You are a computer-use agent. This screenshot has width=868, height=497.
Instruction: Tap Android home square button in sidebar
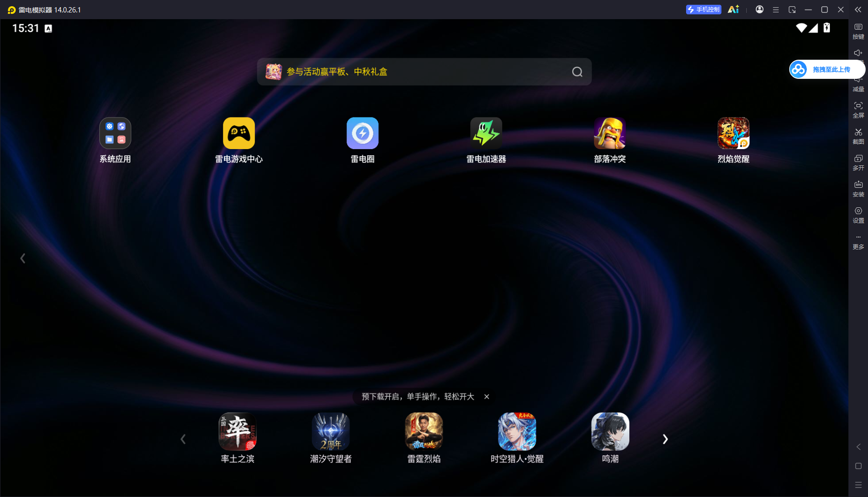click(858, 466)
